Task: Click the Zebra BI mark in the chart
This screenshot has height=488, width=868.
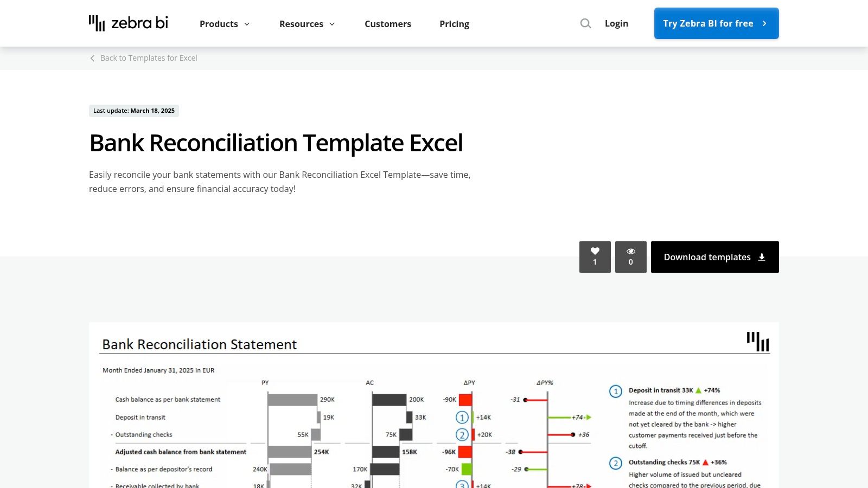Action: (757, 342)
